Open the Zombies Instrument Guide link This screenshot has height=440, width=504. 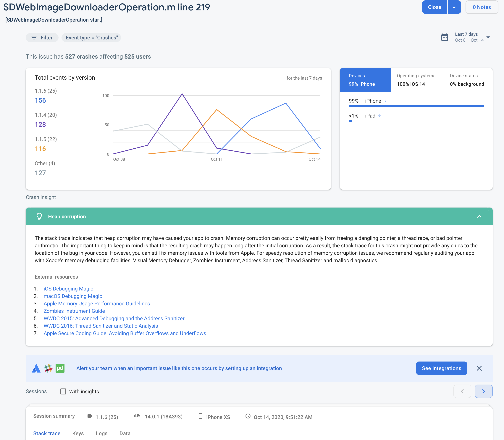pos(74,311)
